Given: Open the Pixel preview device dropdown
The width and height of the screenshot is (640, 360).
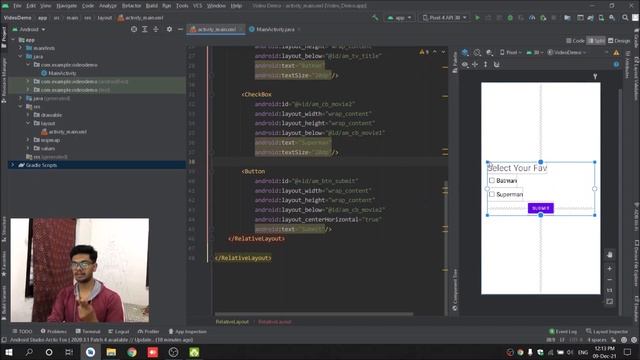Looking at the screenshot, I should coord(510,52).
